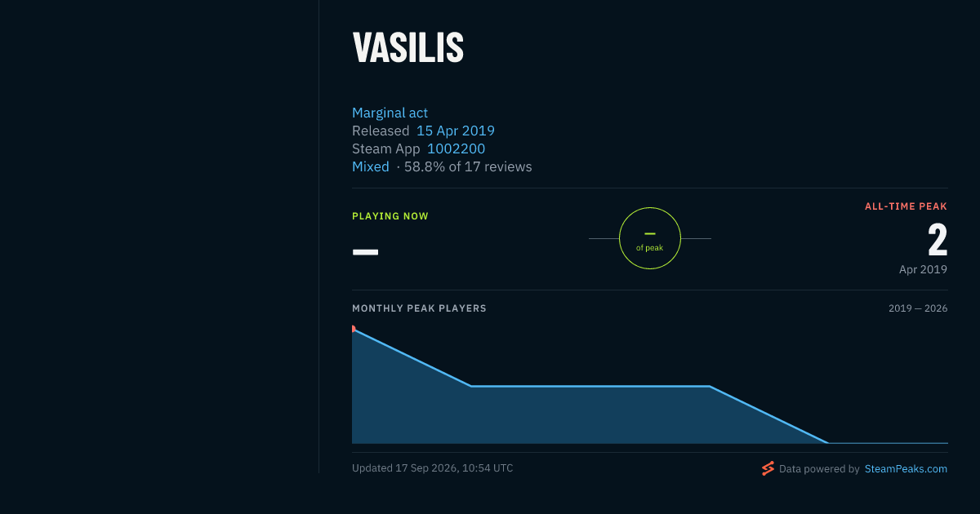Image resolution: width=980 pixels, height=514 pixels.
Task: Click the VASILIS game title
Action: [408, 48]
